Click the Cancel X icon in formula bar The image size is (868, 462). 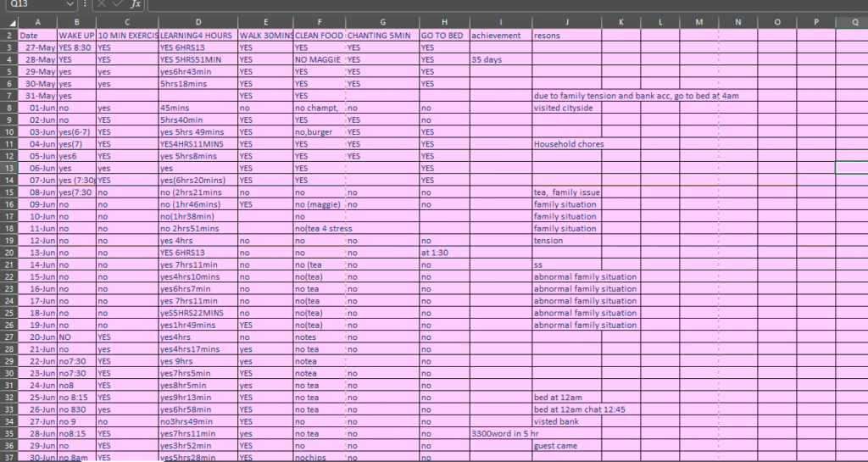point(102,4)
